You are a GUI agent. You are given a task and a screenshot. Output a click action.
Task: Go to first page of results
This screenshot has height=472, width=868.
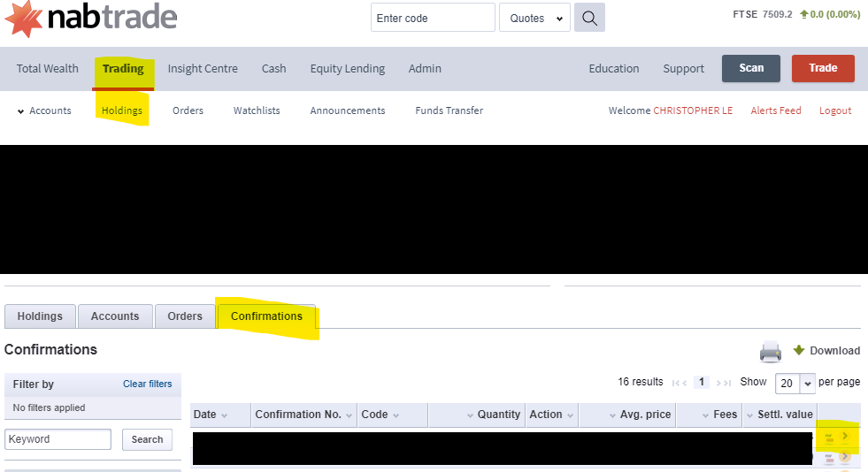pos(675,383)
